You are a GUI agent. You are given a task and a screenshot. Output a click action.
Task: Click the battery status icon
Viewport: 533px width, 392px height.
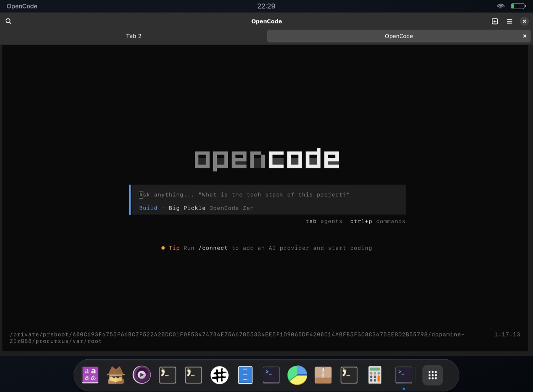(518, 6)
